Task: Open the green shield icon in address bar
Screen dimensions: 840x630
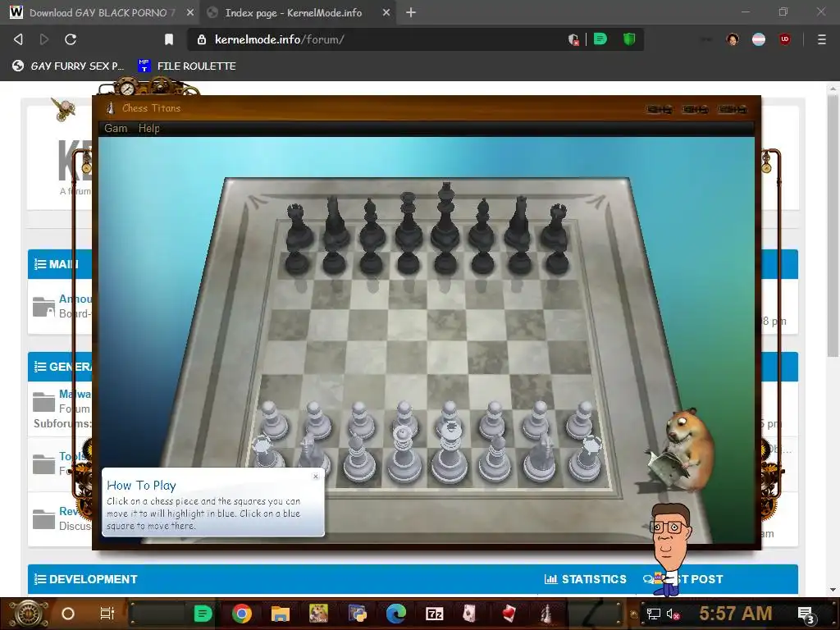Action: coord(629,39)
